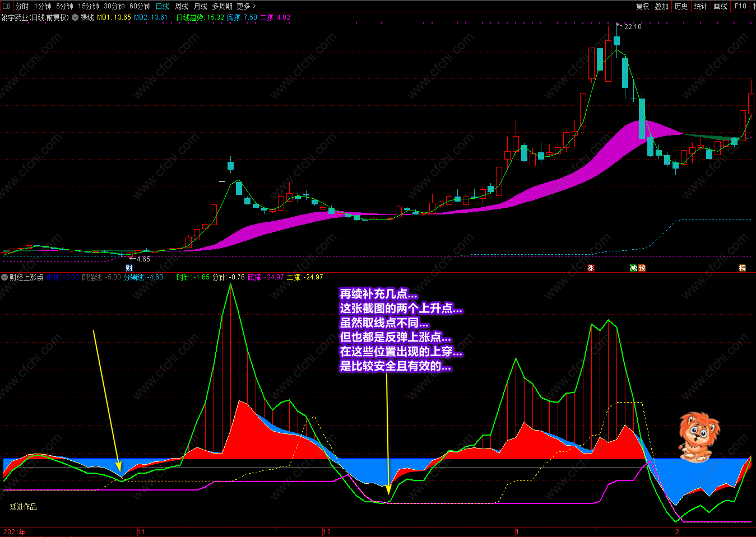Expand the 财经上涨点 indicator dropdown arrow
The width and height of the screenshot is (756, 537).
(x=4, y=277)
